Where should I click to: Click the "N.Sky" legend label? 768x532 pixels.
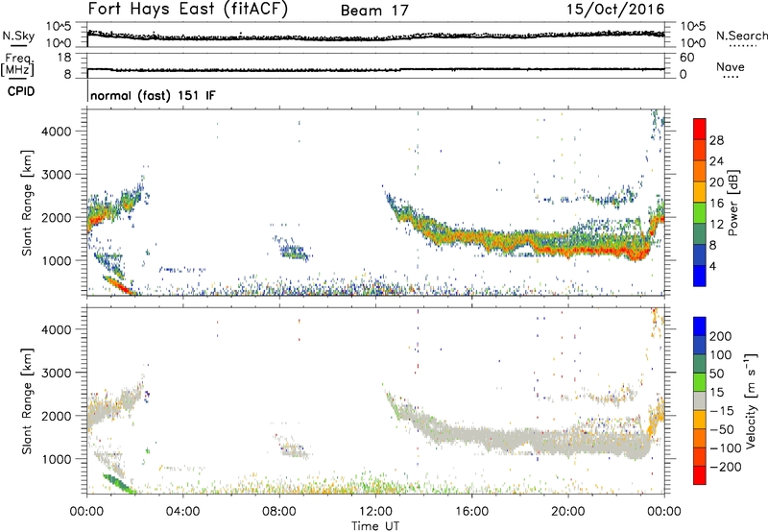(x=18, y=36)
